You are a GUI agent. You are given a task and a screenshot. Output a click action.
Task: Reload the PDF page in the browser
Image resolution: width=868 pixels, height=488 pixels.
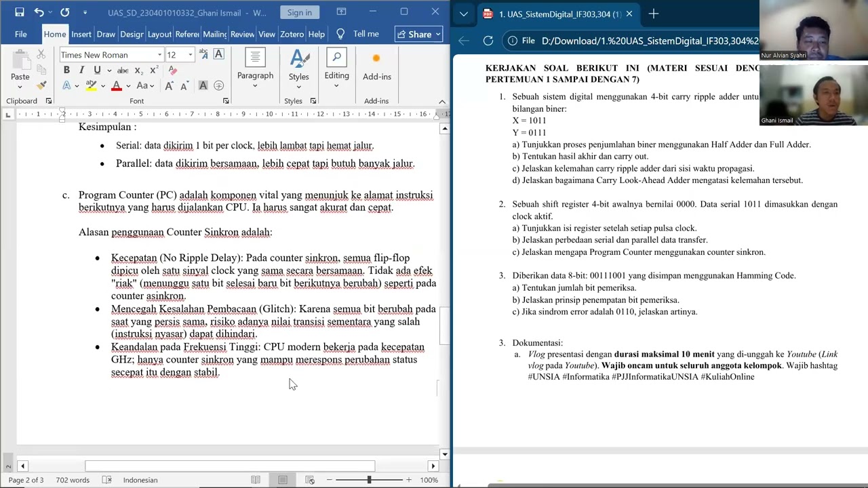pos(488,41)
